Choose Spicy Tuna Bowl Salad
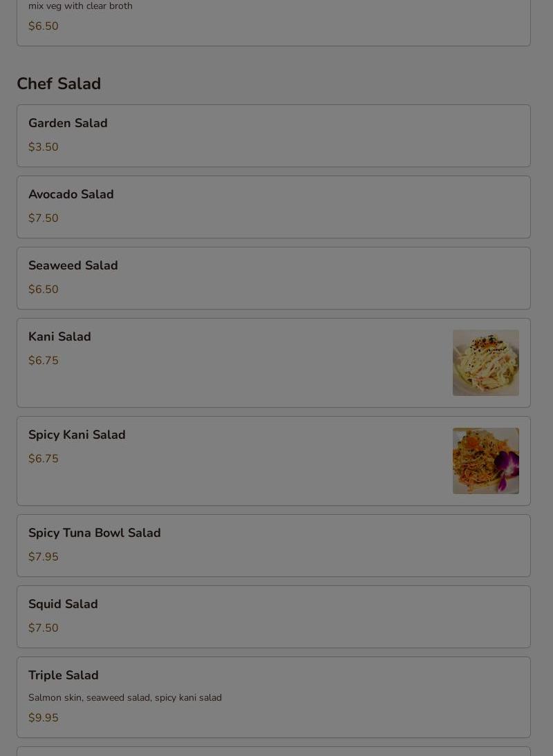The image size is (553, 756). [273, 545]
